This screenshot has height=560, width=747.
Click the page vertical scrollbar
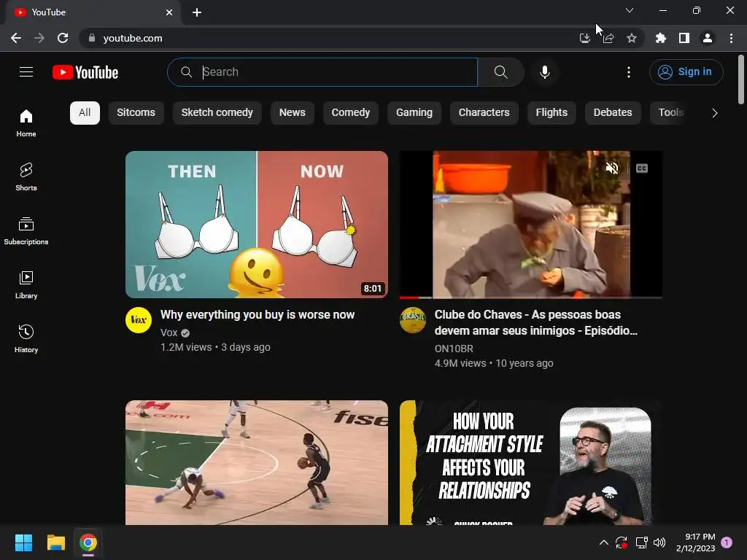741,79
